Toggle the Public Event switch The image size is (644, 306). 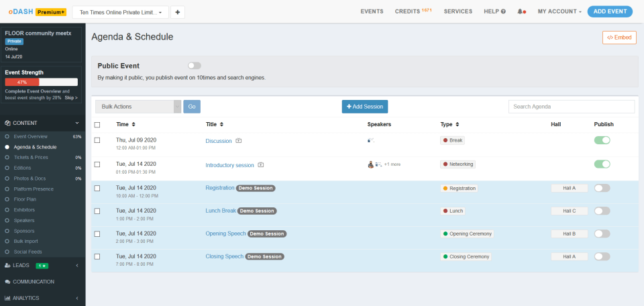pos(194,66)
